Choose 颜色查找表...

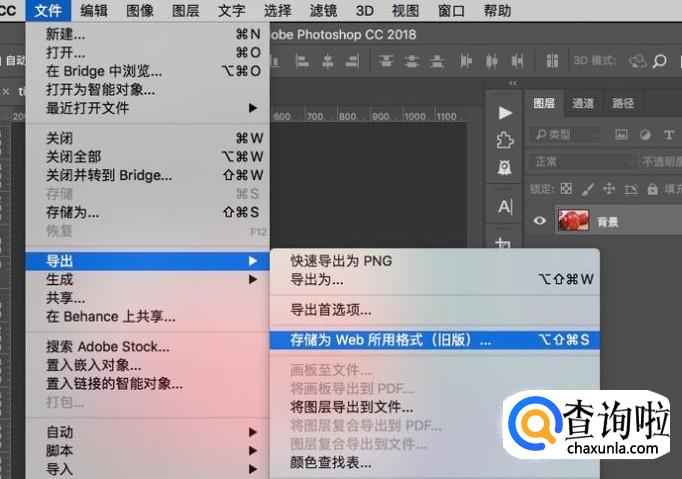tap(435, 462)
